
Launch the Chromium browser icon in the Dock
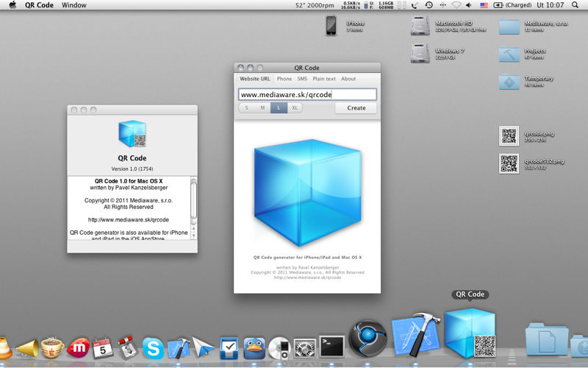coord(368,338)
